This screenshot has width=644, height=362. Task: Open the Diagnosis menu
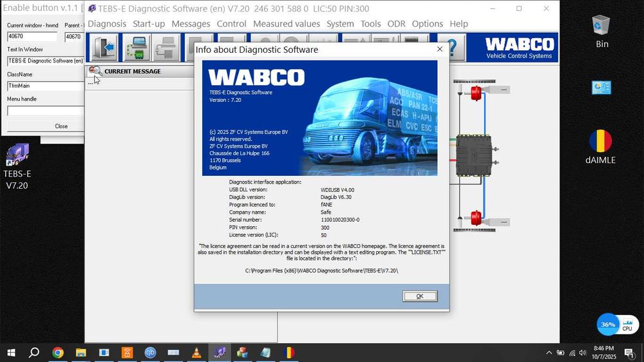pyautogui.click(x=107, y=24)
